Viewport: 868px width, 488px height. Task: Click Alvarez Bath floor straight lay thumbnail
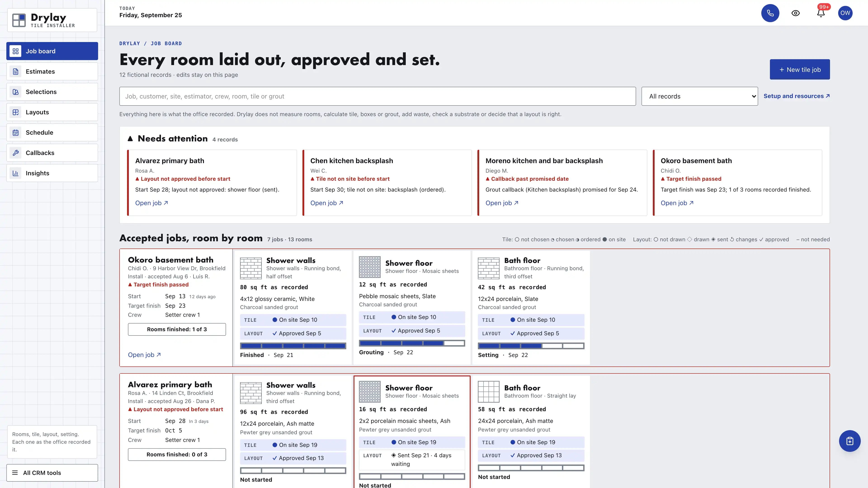pyautogui.click(x=488, y=392)
